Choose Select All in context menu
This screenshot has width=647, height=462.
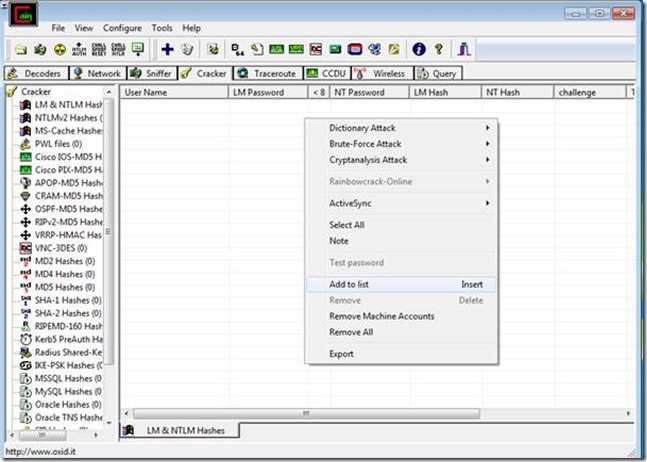401,225
